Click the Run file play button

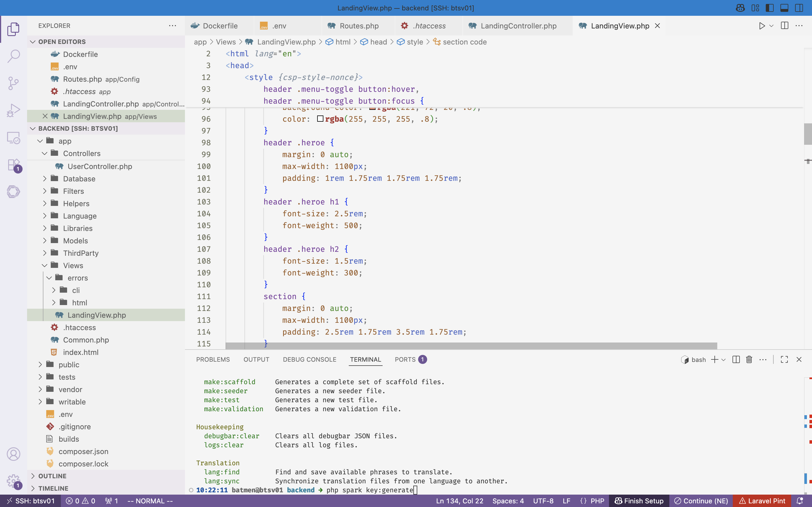coord(762,26)
